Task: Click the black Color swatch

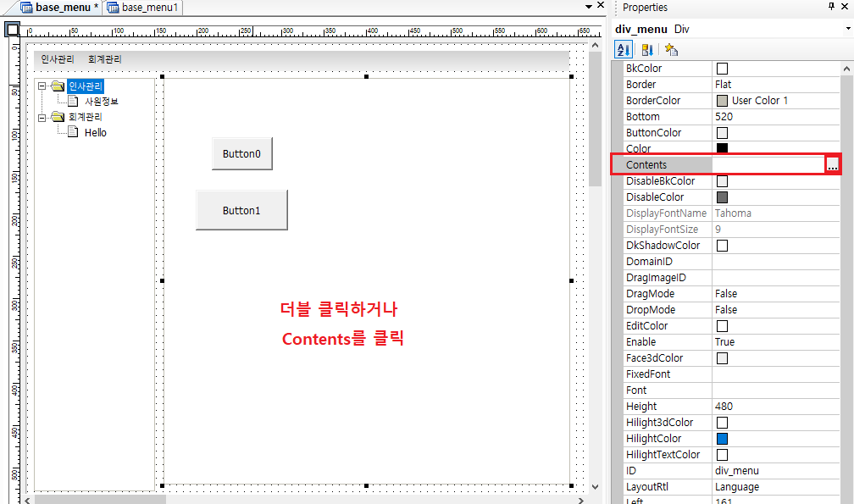Action: [722, 148]
